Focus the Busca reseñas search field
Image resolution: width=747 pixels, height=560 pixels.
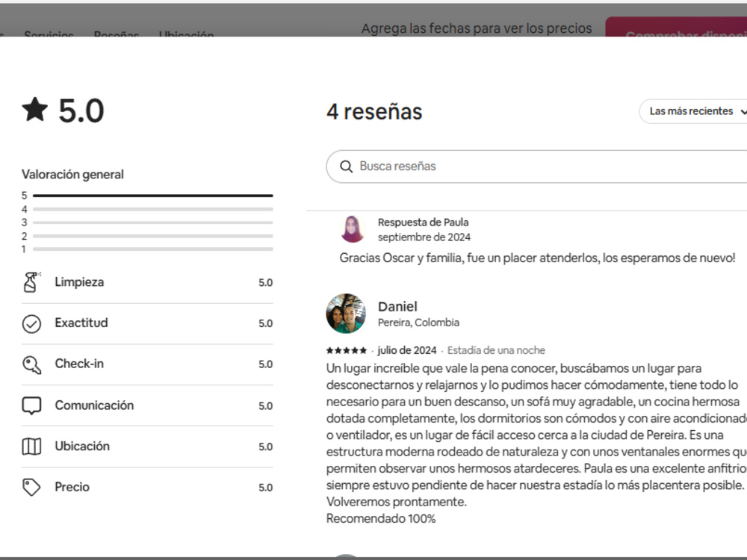pyautogui.click(x=536, y=167)
